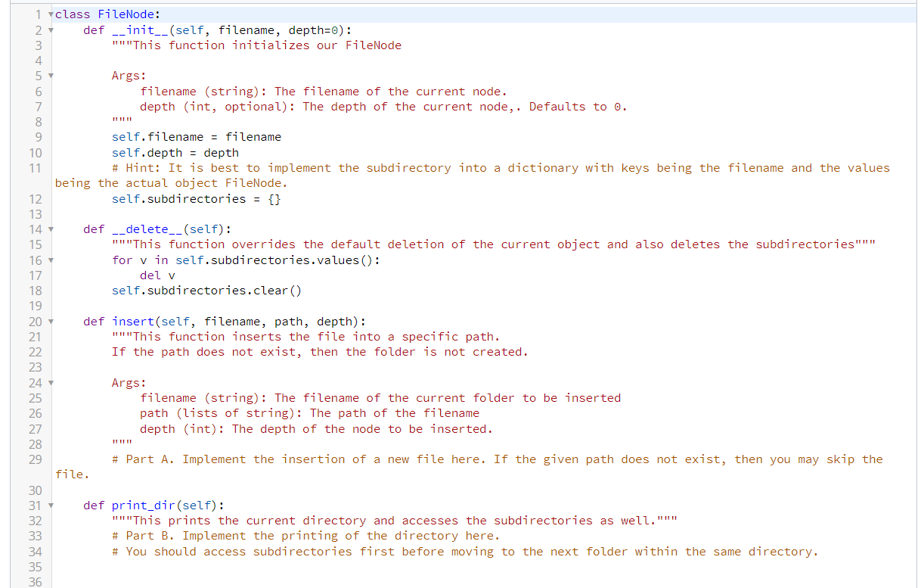Place cursor on self.filename = filename
Screen dimensions: 924x588
194,136
